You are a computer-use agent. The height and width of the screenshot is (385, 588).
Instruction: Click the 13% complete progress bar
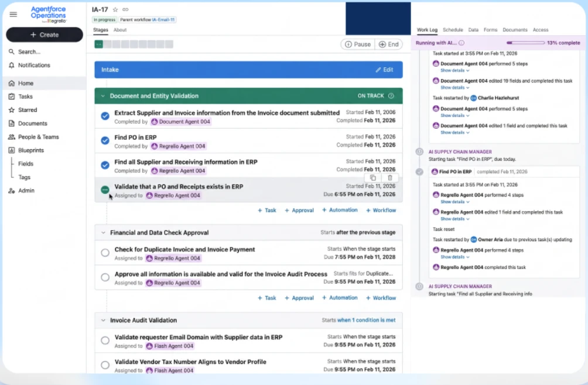[x=525, y=43]
